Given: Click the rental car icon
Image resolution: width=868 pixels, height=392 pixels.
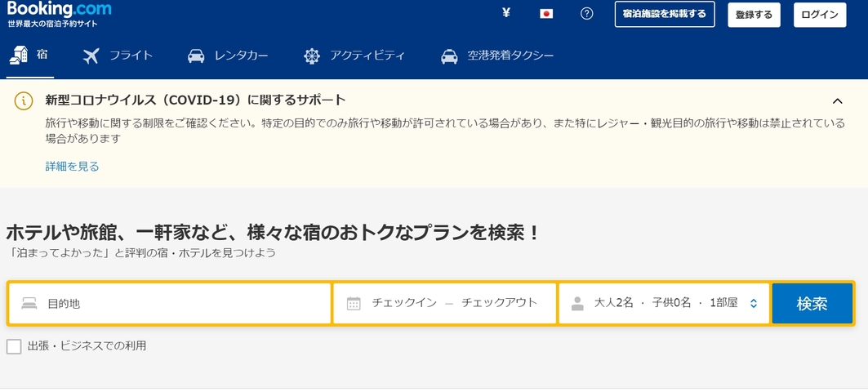Looking at the screenshot, I should click(196, 56).
